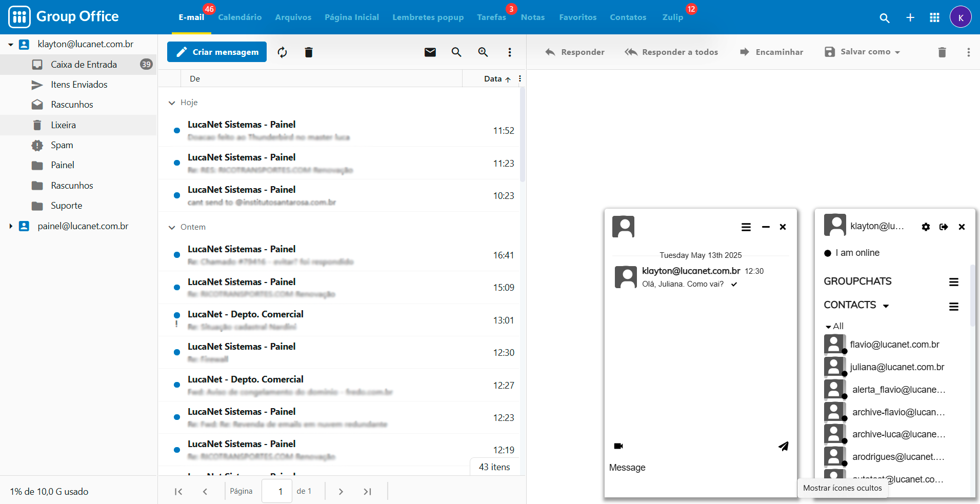This screenshot has width=980, height=504.
Task: Click the refresh mailbox icon
Action: [282, 52]
